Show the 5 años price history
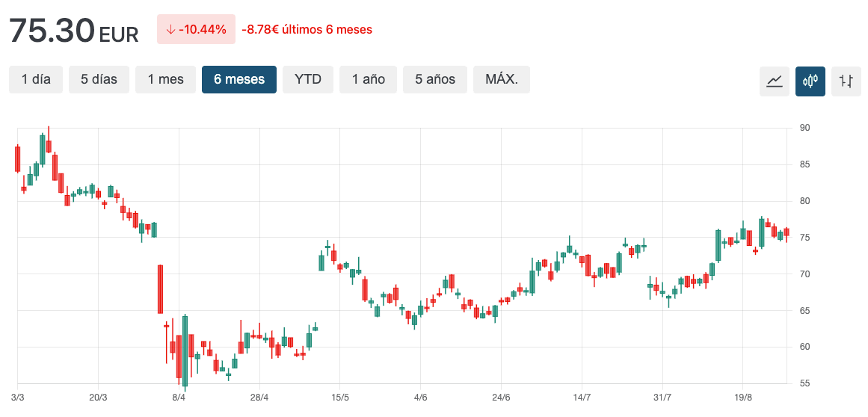 (435, 79)
